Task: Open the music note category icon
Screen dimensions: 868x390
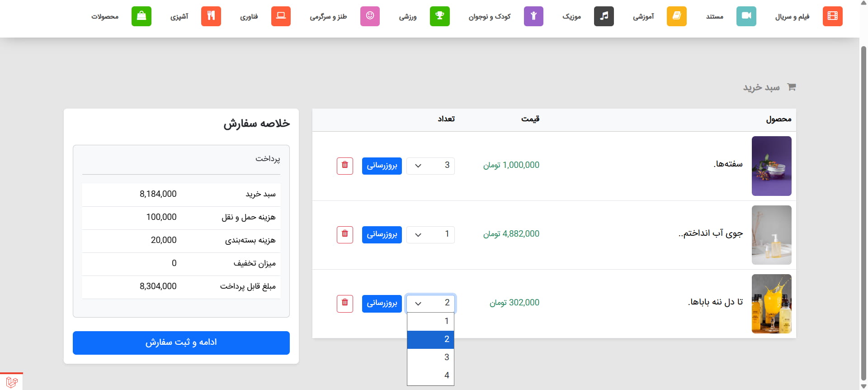Action: pyautogui.click(x=604, y=16)
